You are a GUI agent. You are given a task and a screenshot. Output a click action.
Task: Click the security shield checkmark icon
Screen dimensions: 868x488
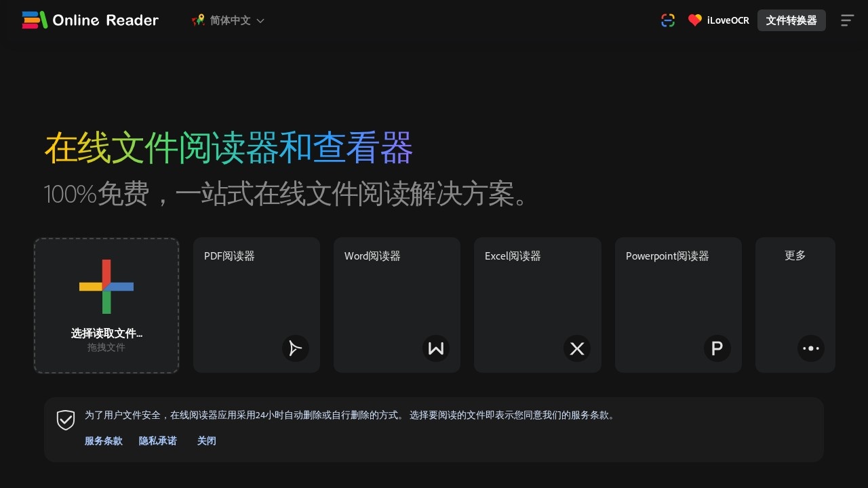66,420
